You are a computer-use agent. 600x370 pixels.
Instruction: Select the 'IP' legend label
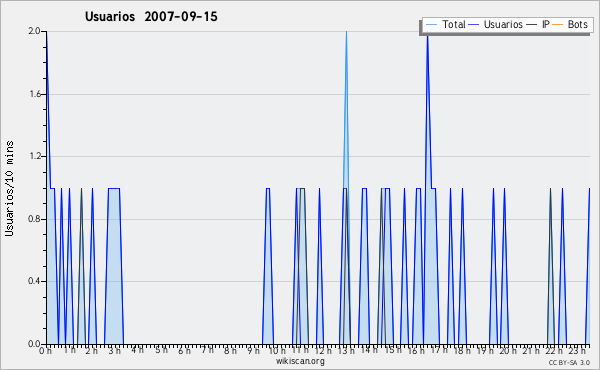coord(546,24)
